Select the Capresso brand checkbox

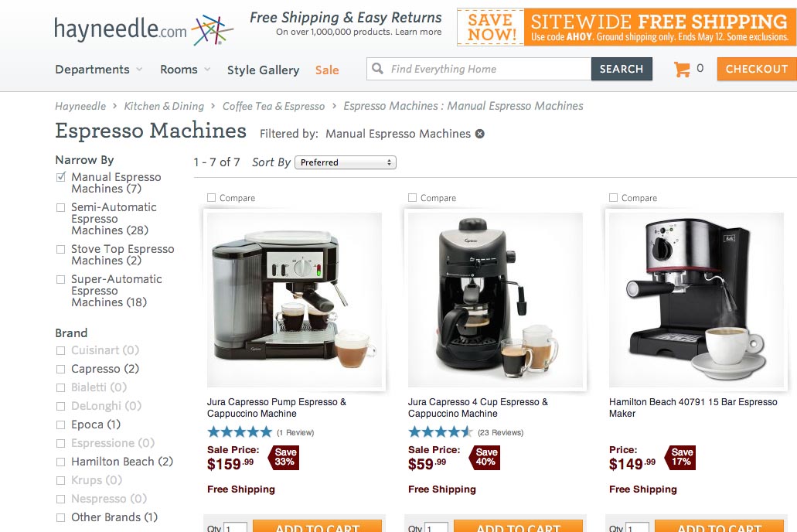point(61,370)
